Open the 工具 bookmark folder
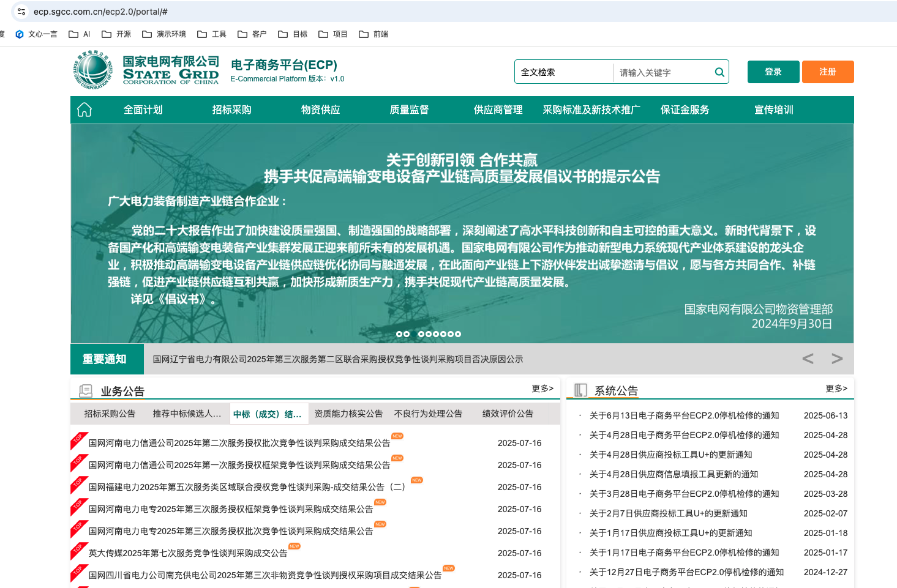The width and height of the screenshot is (897, 588). (212, 34)
